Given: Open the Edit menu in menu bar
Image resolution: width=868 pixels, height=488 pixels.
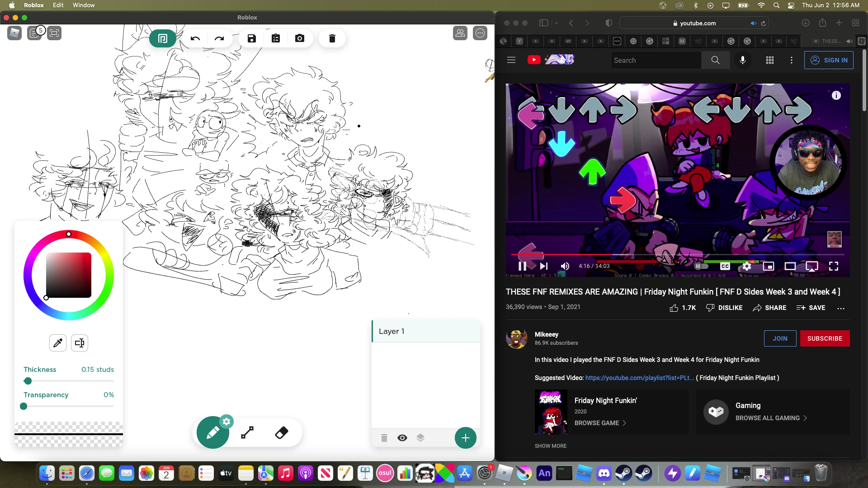Looking at the screenshot, I should coord(58,5).
